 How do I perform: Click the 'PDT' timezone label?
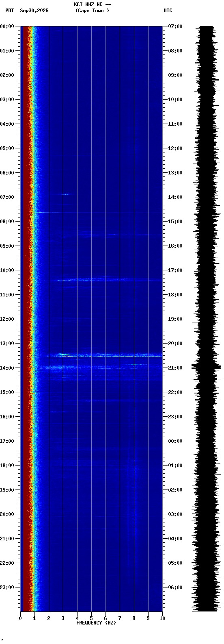(9, 11)
